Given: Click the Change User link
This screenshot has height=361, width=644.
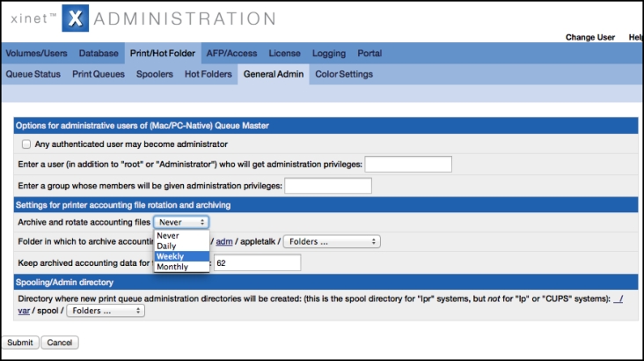Looking at the screenshot, I should [590, 37].
